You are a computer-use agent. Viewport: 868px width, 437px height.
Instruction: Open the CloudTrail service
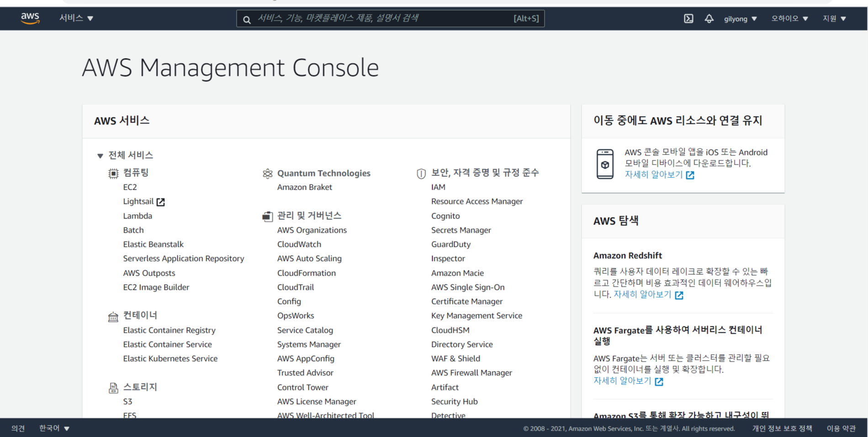point(296,287)
